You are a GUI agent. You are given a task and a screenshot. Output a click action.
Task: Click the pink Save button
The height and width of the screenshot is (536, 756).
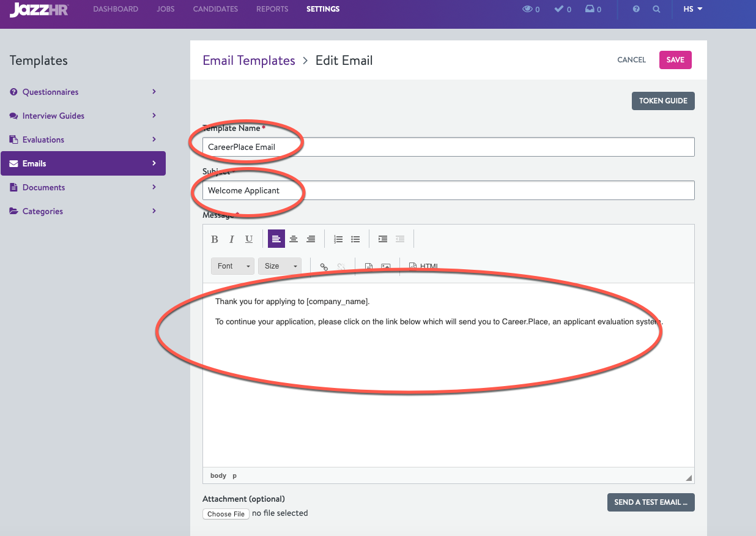675,60
